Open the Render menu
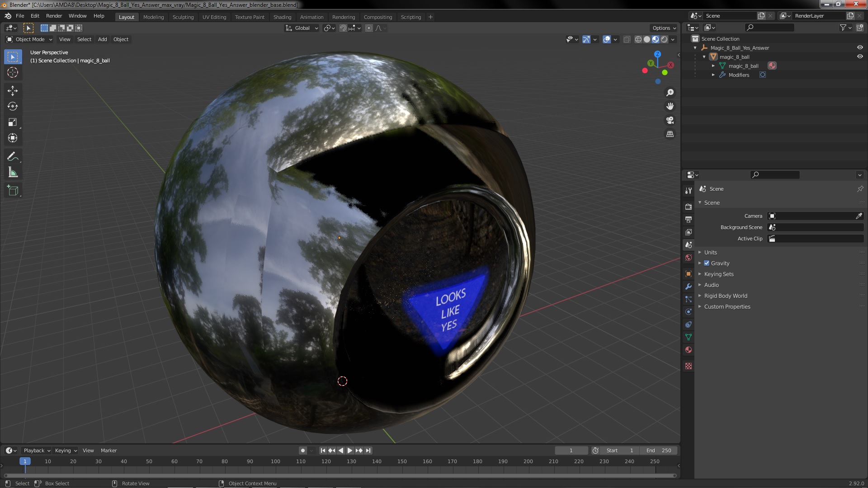 point(54,16)
